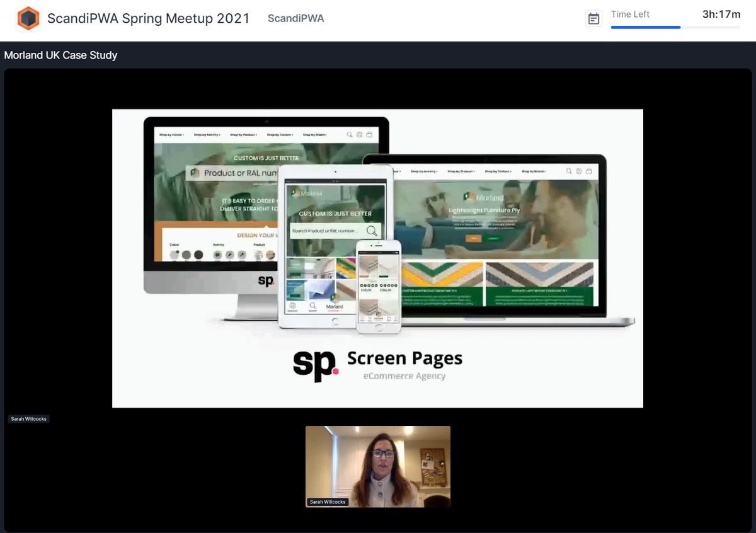The width and height of the screenshot is (756, 533).
Task: Click the calendar icon beside Time Left
Action: click(593, 18)
